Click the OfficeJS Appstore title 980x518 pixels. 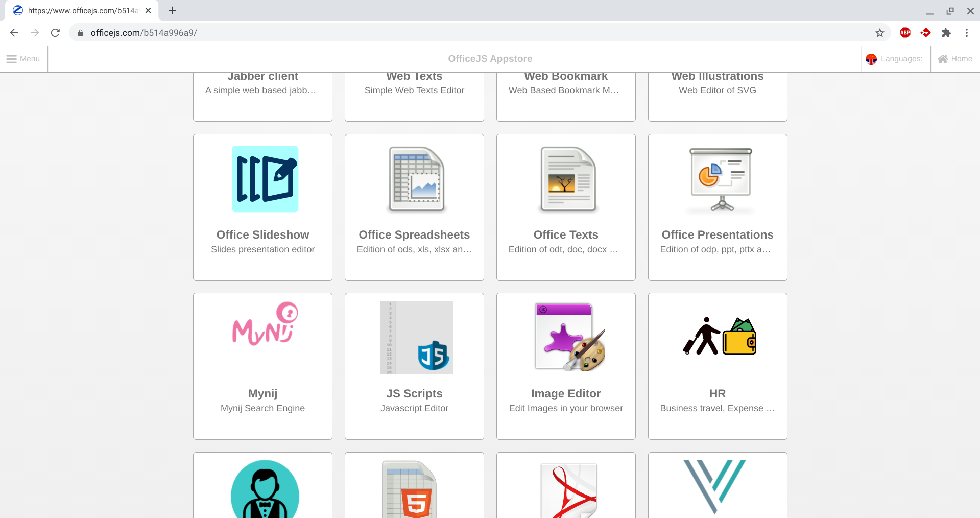[x=490, y=59]
